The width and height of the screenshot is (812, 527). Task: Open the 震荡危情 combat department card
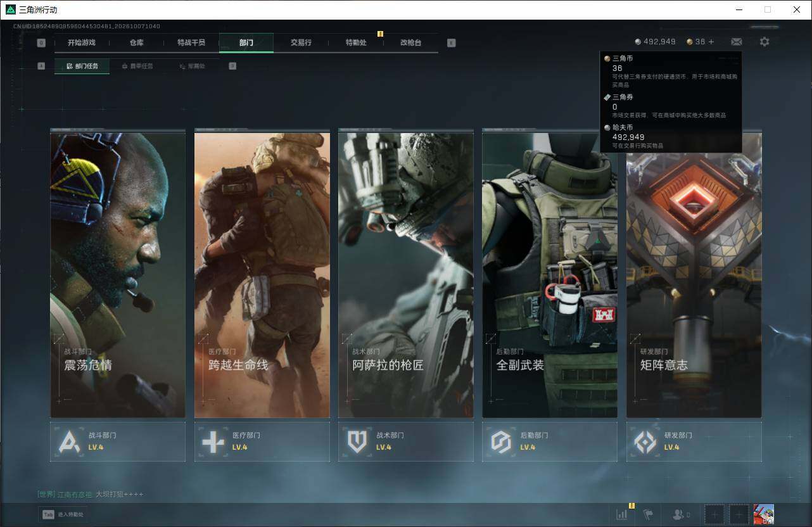118,274
